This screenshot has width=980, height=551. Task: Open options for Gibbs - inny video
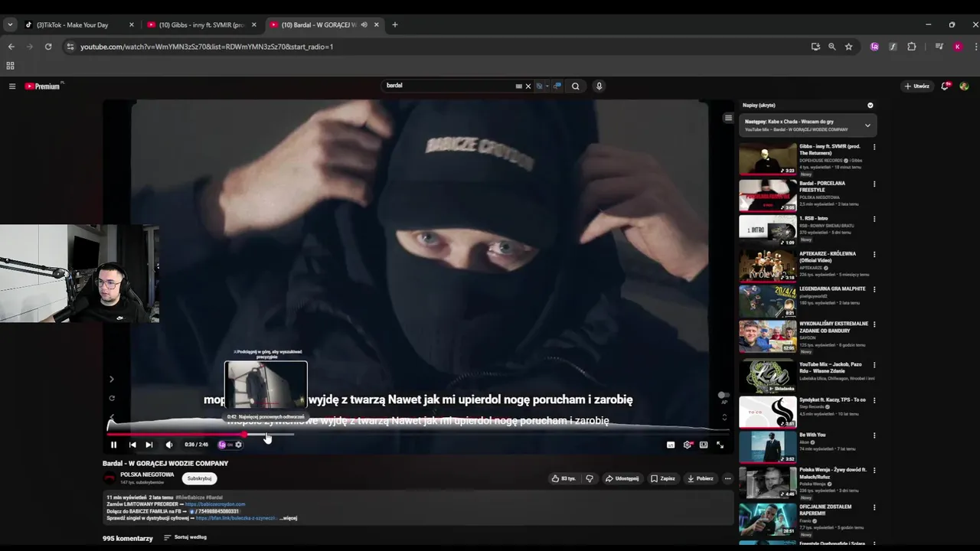(x=874, y=148)
